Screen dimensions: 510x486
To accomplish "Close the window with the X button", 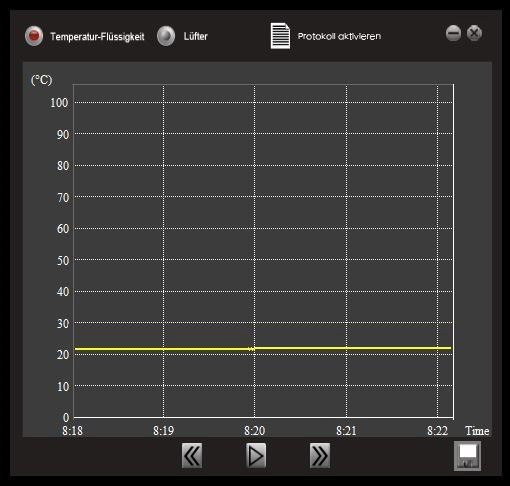I will tap(474, 33).
